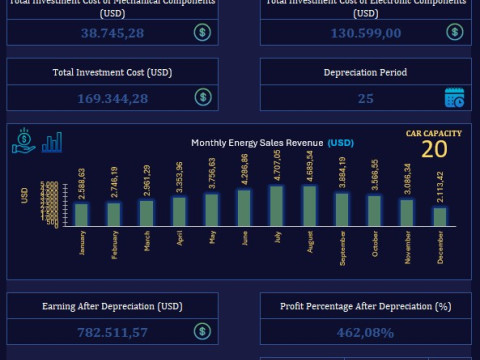Screen dimensions: 480x360
Task: Select the car capacity number 20
Action: point(434,149)
